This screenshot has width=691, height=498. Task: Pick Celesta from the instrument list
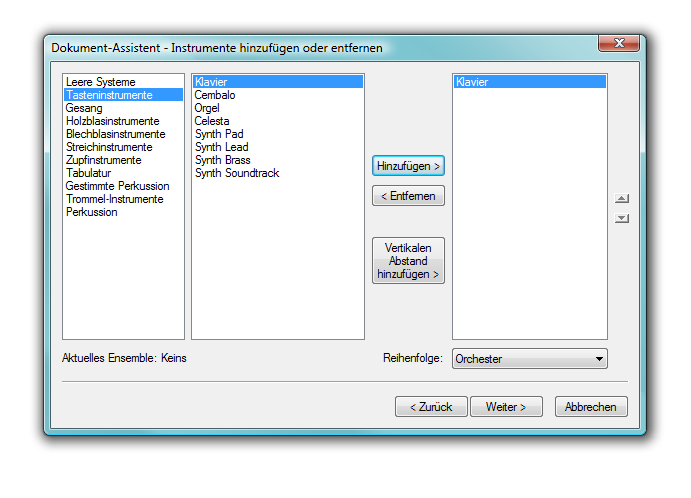point(212,121)
